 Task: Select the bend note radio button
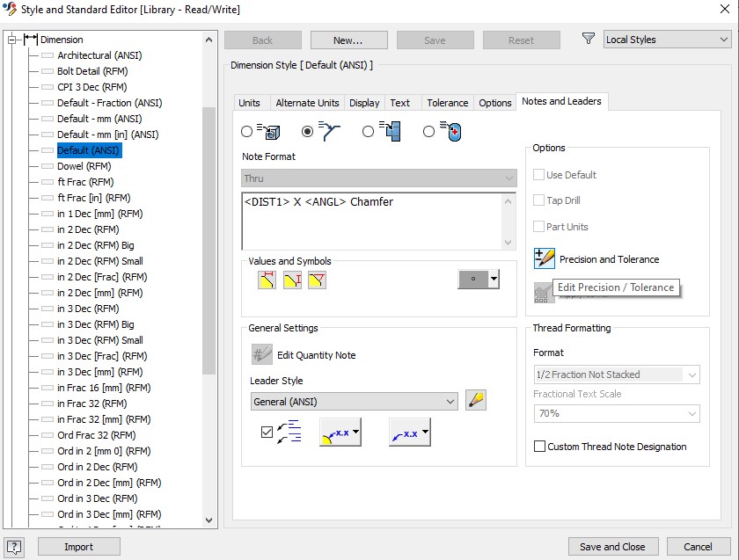(368, 131)
